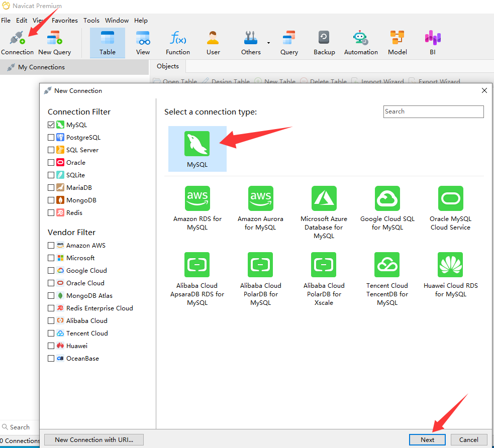This screenshot has width=494, height=448.
Task: Open the BI toolbar icon
Action: tap(433, 43)
